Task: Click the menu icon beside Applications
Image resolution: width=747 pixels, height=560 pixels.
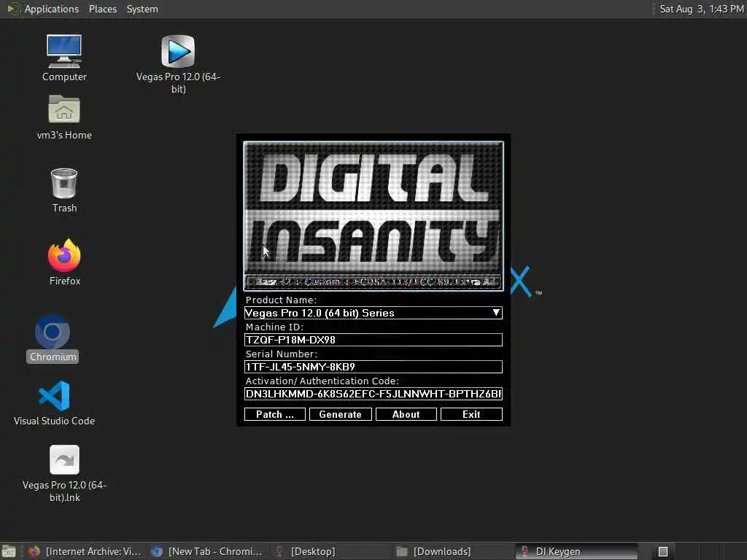Action: tap(12, 9)
